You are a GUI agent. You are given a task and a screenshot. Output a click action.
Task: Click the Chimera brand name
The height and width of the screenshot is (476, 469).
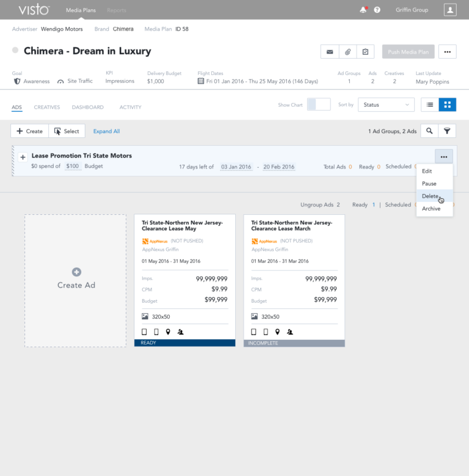(123, 29)
